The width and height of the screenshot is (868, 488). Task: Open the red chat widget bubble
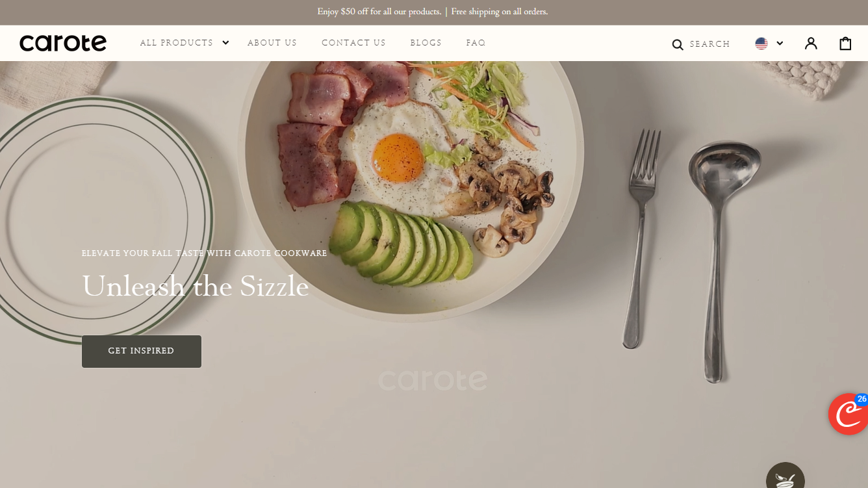[849, 414]
